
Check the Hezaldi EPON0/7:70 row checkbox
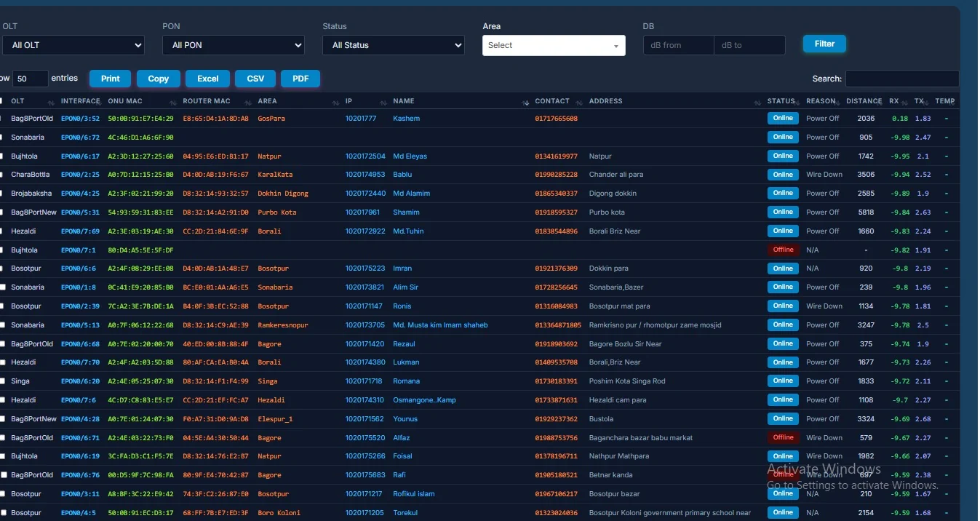pos(2,362)
